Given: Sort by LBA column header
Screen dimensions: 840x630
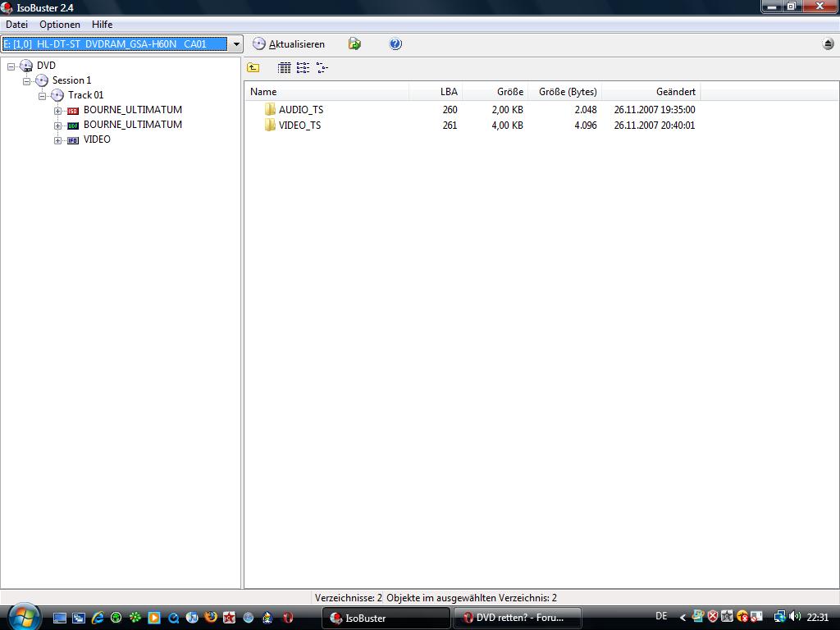Looking at the screenshot, I should click(x=436, y=92).
